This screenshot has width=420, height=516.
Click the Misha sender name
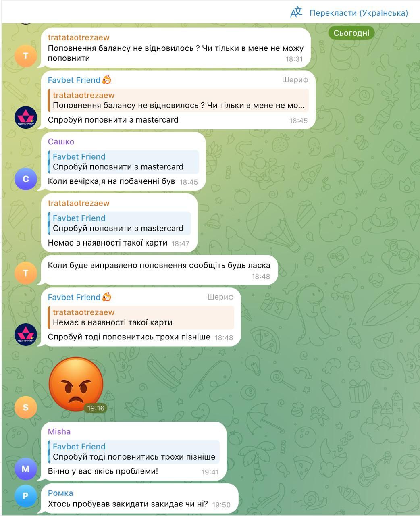(x=59, y=431)
